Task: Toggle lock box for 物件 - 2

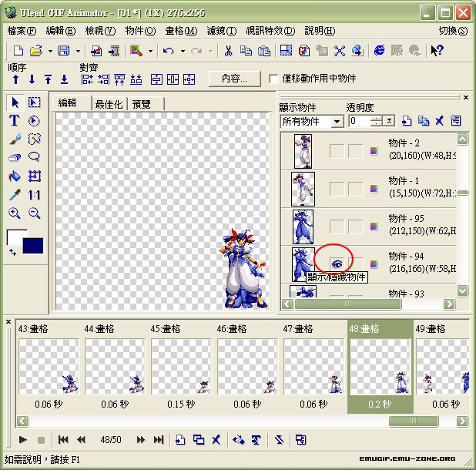Action: 356,151
